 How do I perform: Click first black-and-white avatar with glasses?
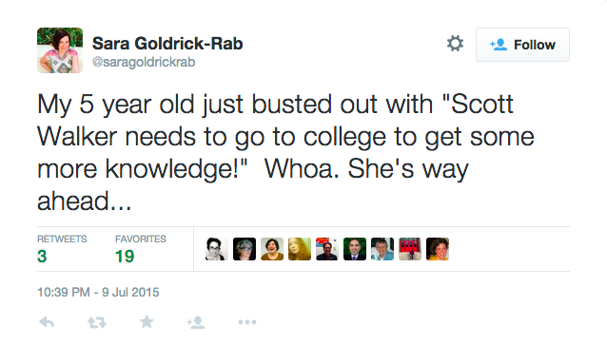(217, 249)
